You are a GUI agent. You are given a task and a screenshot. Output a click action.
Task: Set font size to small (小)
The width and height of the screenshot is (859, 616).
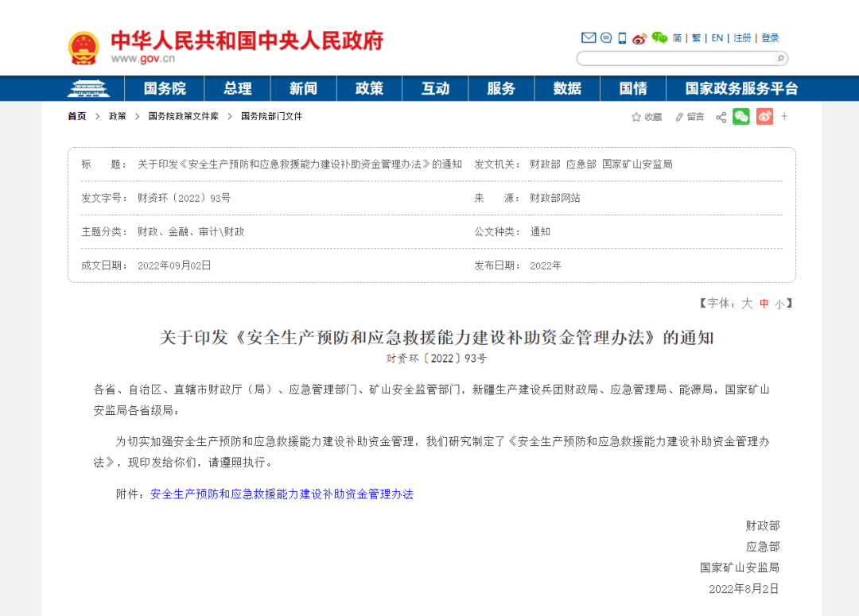tap(779, 304)
